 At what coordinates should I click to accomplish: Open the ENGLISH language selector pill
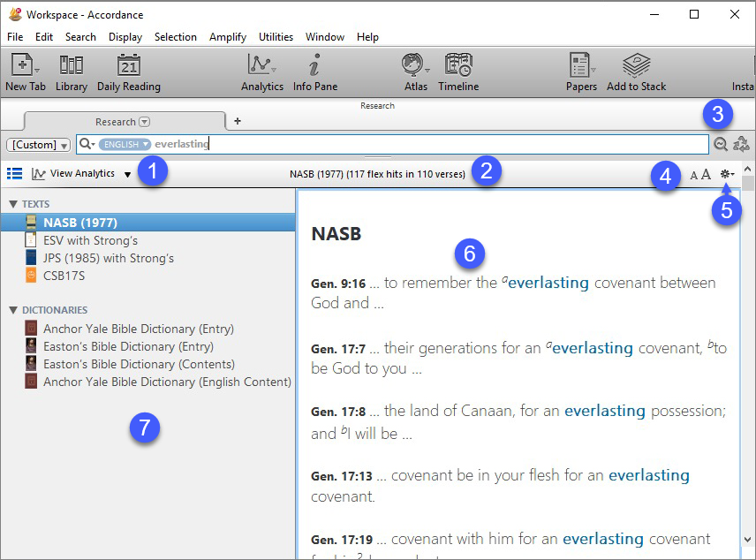tap(125, 144)
